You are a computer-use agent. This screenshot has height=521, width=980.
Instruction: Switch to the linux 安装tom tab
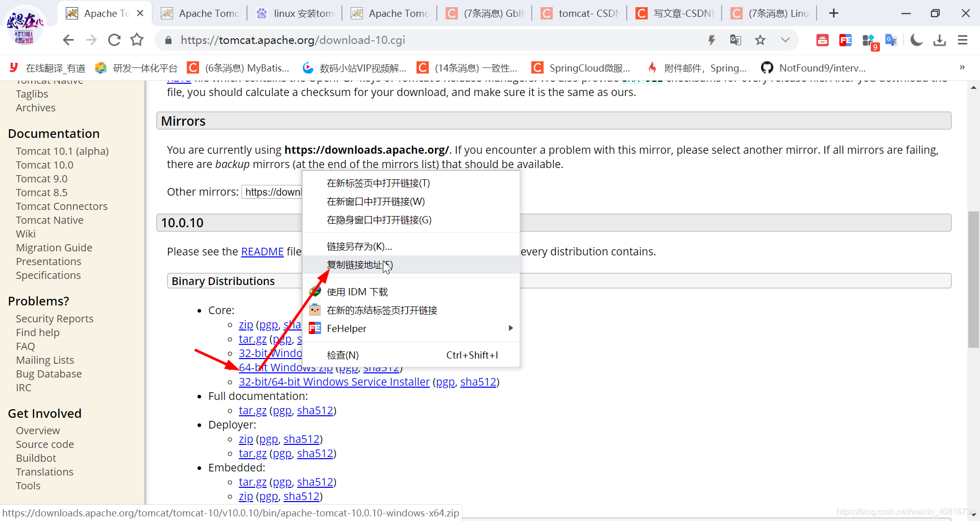click(295, 13)
